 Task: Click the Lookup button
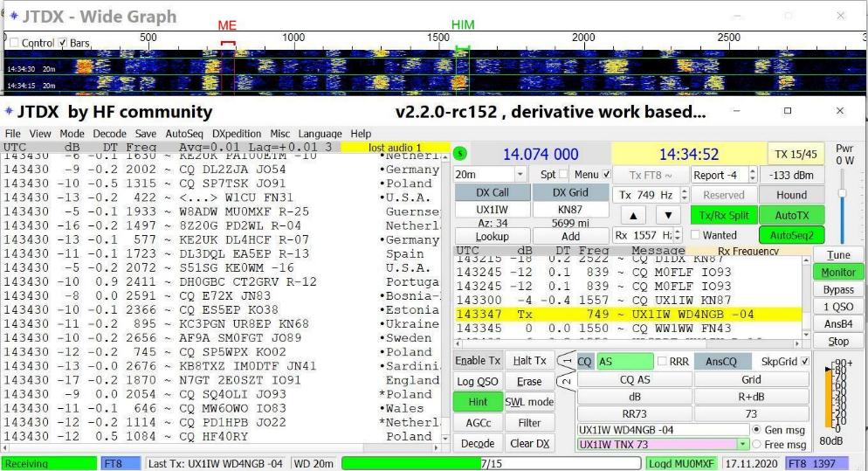pos(492,237)
